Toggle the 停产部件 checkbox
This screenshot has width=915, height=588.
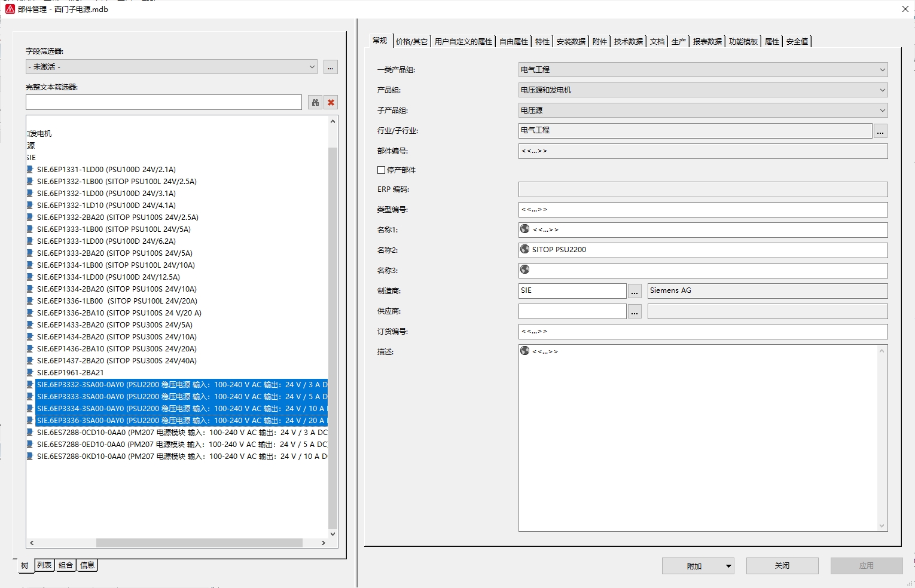[381, 170]
